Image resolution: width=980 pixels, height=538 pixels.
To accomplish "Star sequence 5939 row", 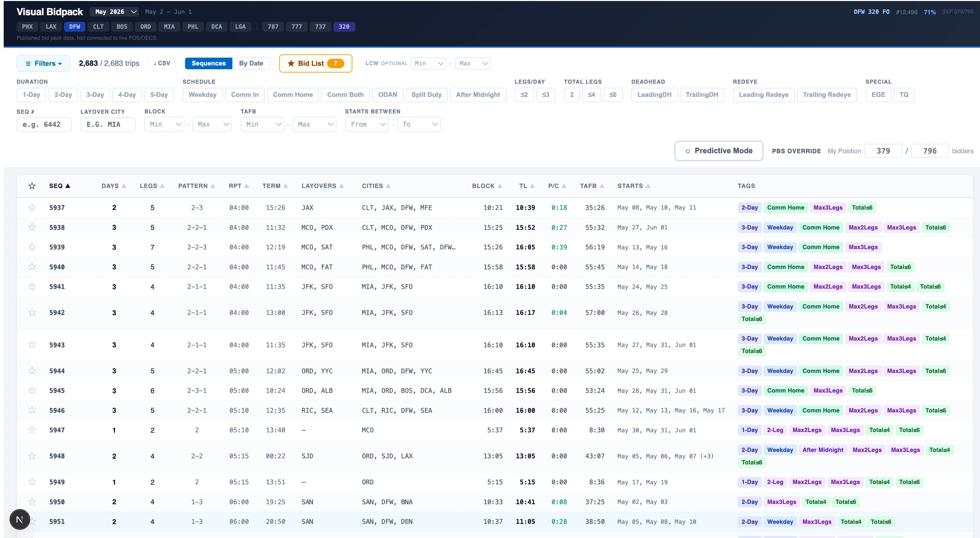I will [x=32, y=247].
